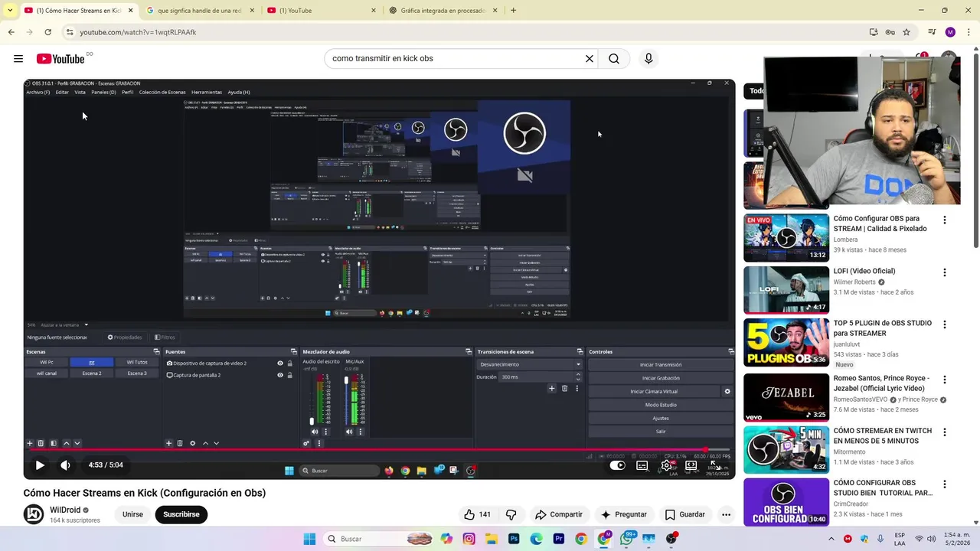Screen dimensions: 980x551
Task: Open options for LOFI (Video Oficial)
Action: coord(944,272)
